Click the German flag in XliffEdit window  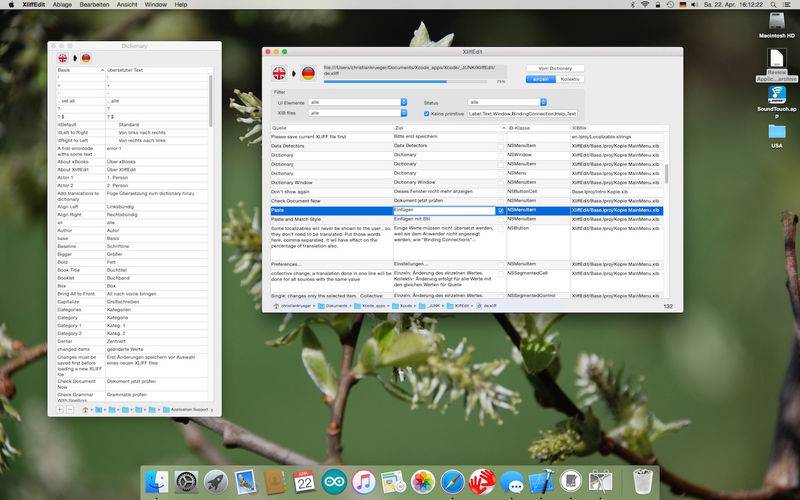[x=308, y=73]
